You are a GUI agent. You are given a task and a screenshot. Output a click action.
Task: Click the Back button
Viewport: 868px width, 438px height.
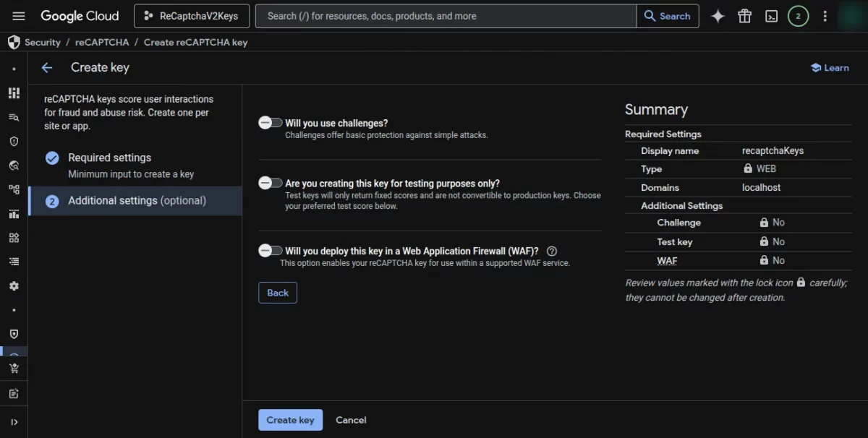pyautogui.click(x=278, y=293)
